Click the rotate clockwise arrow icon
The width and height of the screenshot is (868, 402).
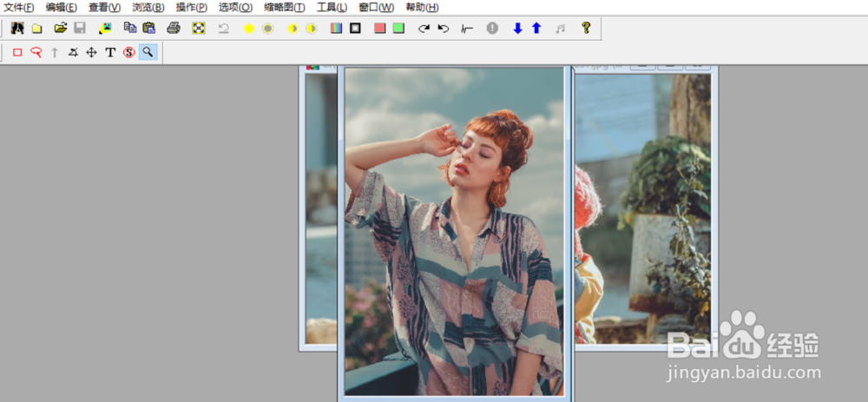click(x=424, y=29)
